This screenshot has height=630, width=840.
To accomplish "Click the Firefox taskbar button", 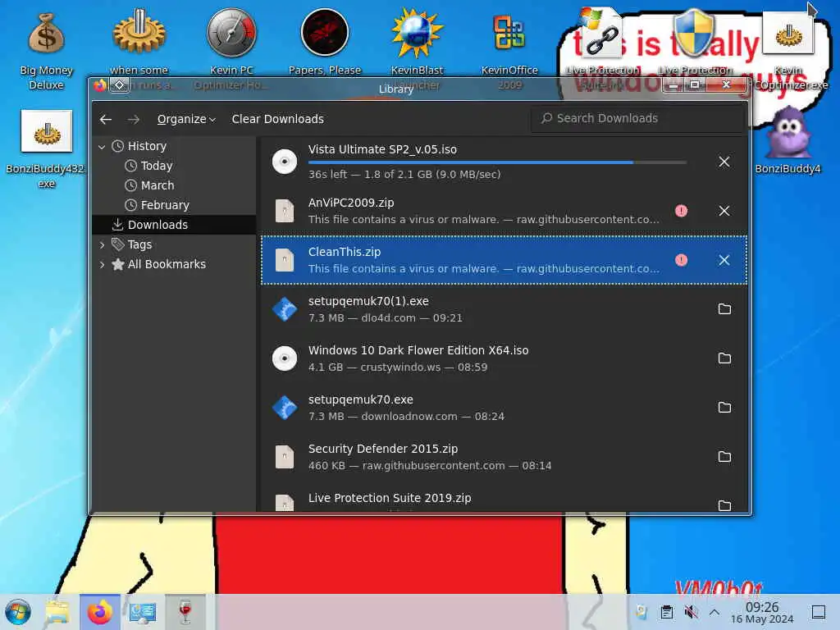I will point(99,612).
